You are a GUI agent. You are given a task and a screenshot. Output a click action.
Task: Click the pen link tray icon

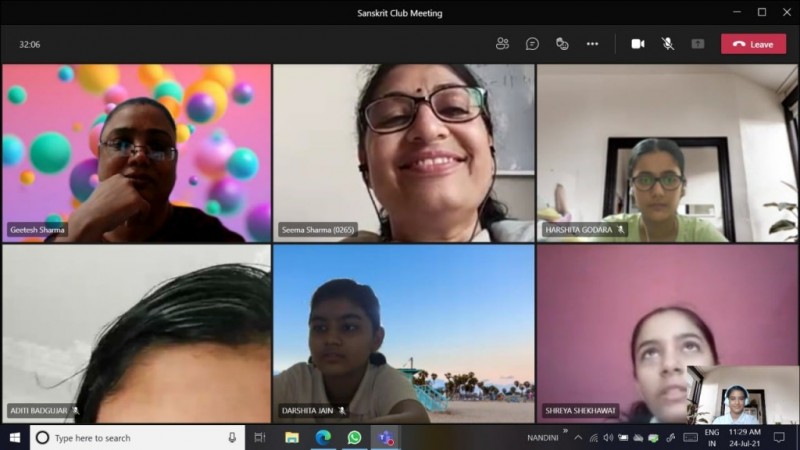670,438
